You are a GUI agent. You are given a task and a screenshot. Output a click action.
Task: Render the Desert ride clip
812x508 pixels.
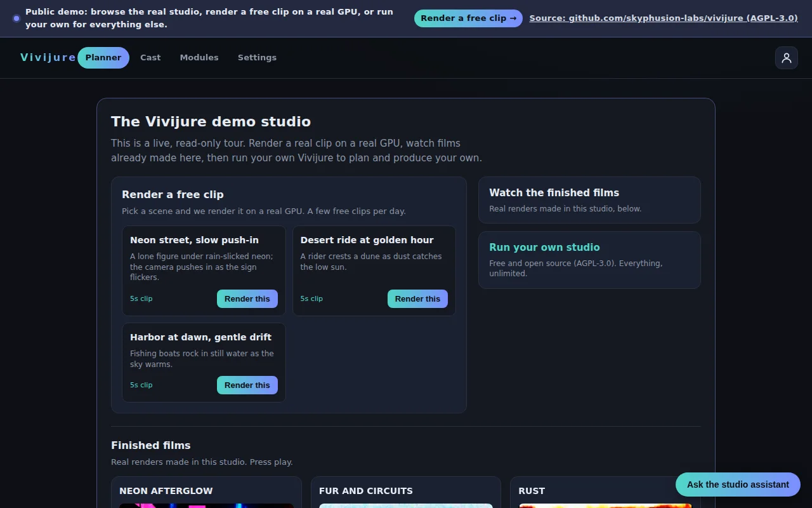(x=417, y=299)
